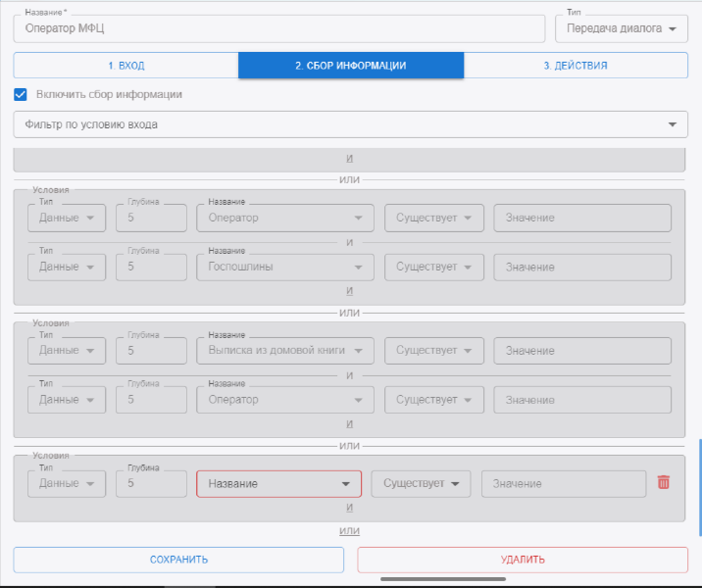The height and width of the screenshot is (588, 702).
Task: Open the "Госпошлины" name dropdown
Action: (284, 267)
